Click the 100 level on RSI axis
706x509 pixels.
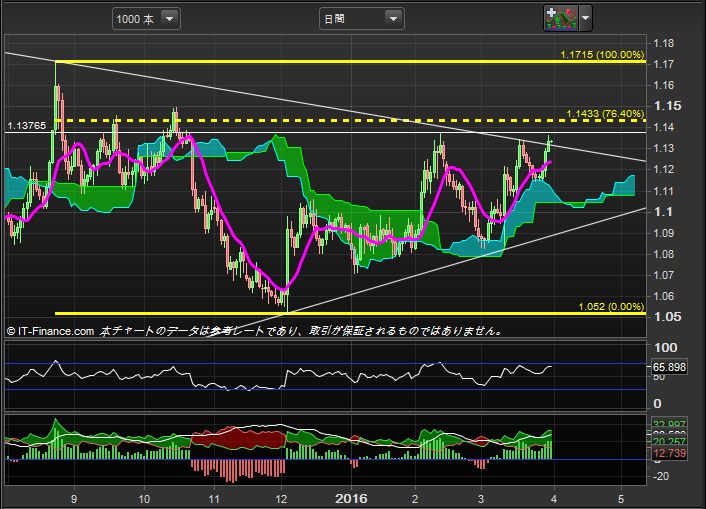665,347
